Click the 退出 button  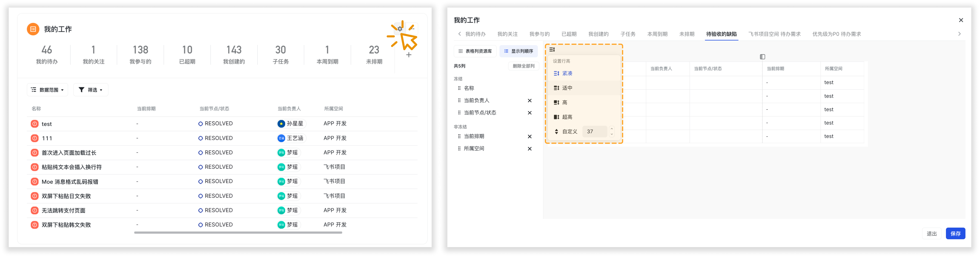pyautogui.click(x=932, y=233)
